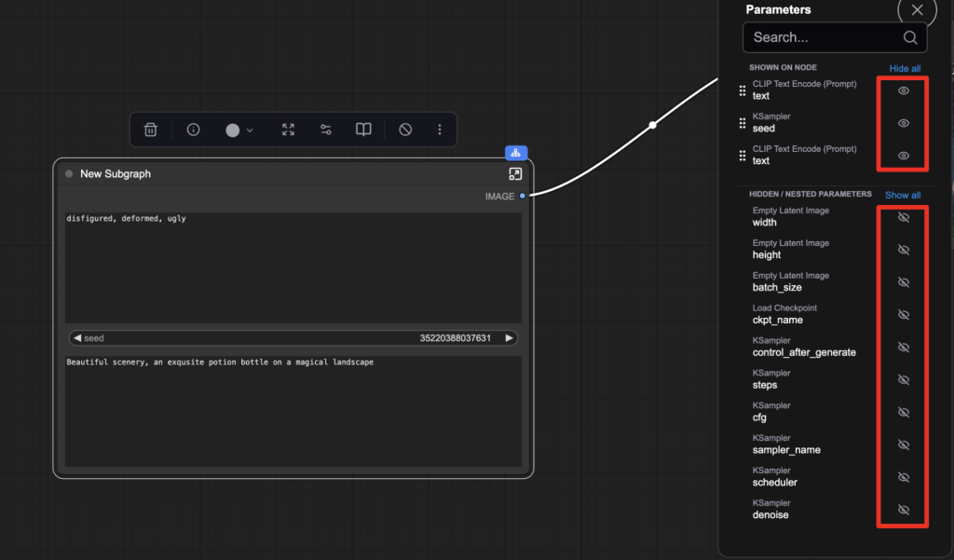
Task: Click the parameters Search field
Action: point(825,38)
